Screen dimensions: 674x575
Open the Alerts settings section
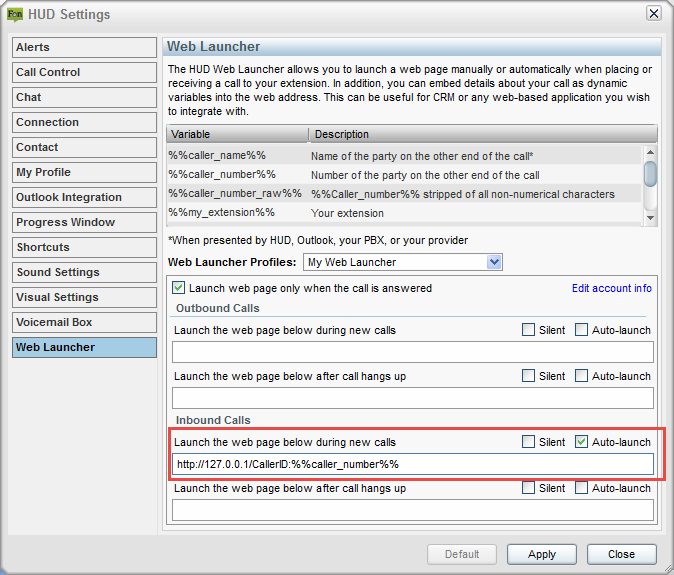point(84,47)
